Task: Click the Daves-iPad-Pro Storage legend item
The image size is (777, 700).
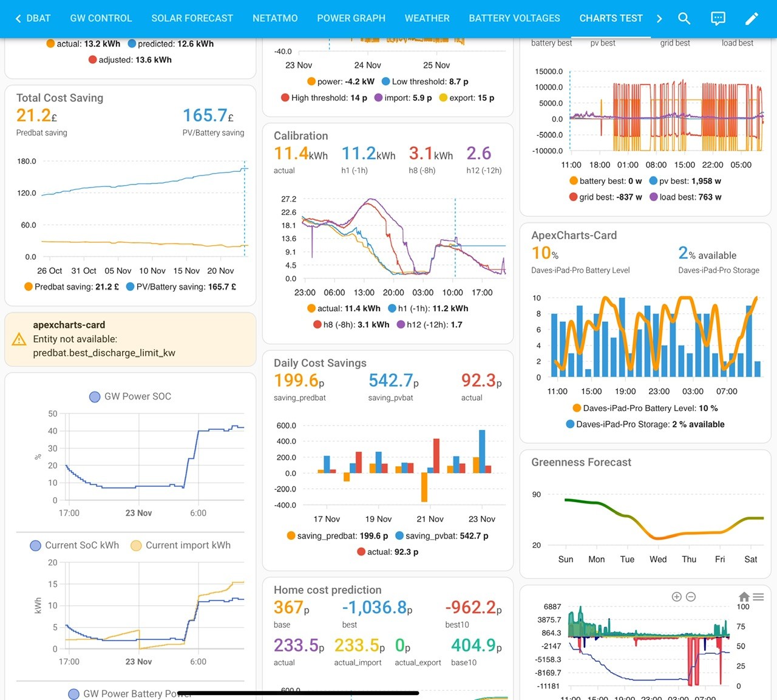Action: click(x=645, y=424)
